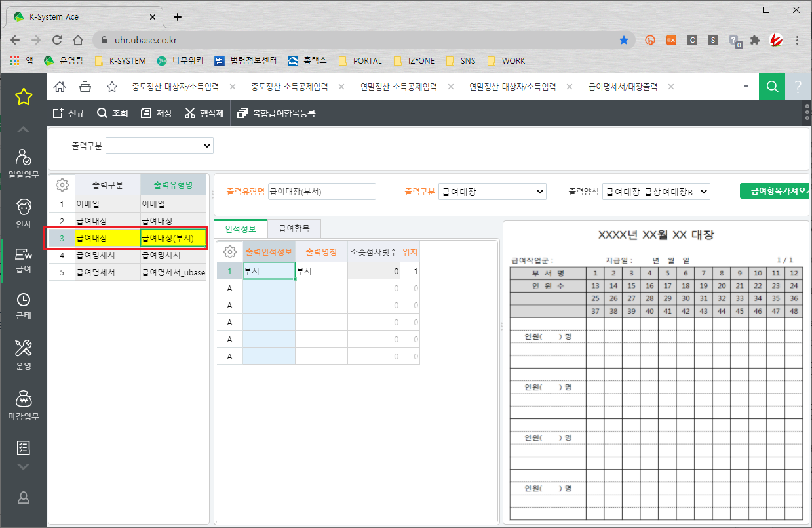
Task: Switch to the 급여명세서/대장출력 tab
Action: (623, 87)
